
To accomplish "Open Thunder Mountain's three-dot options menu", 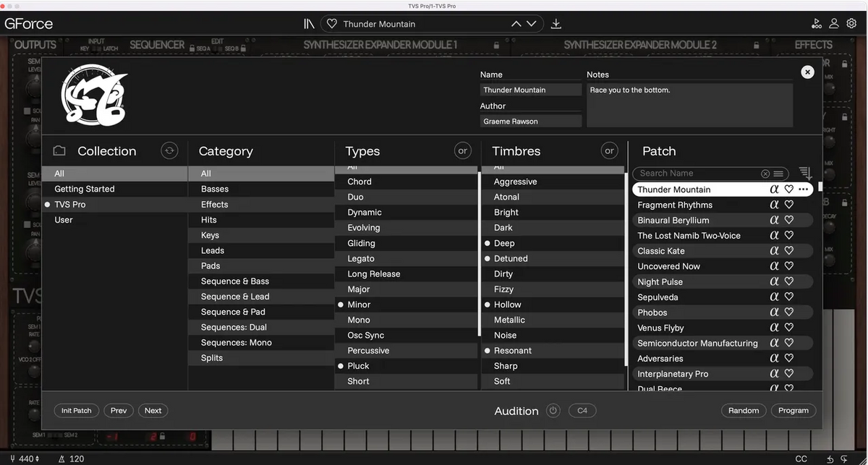I will pyautogui.click(x=804, y=189).
